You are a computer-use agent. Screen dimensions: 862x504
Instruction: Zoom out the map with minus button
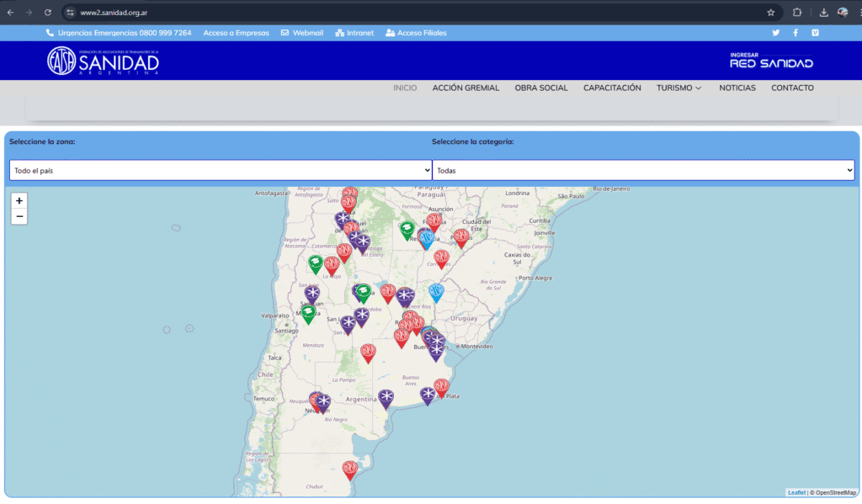coord(19,216)
